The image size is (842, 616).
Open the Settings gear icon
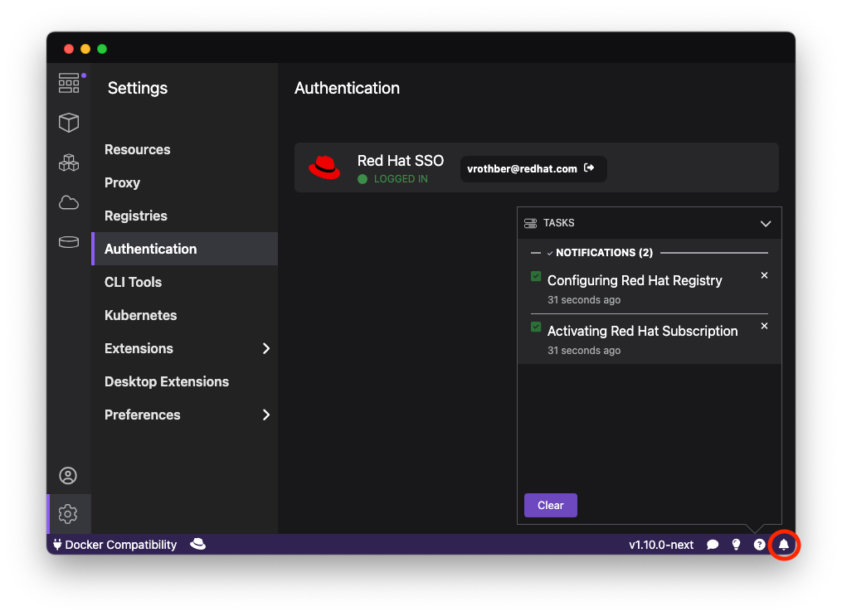68,514
